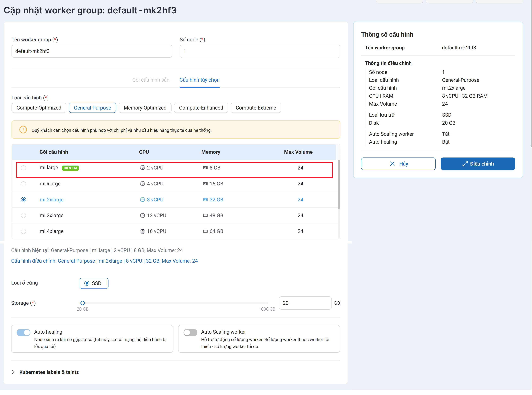Screen dimensions: 532x395
Task: Enable the Auto Scaling worker switch
Action: [x=190, y=332]
